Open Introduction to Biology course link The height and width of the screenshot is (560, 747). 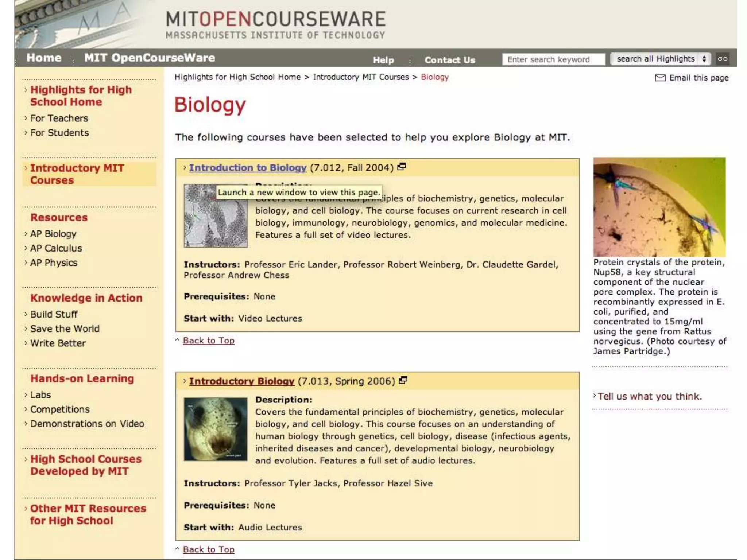247,168
